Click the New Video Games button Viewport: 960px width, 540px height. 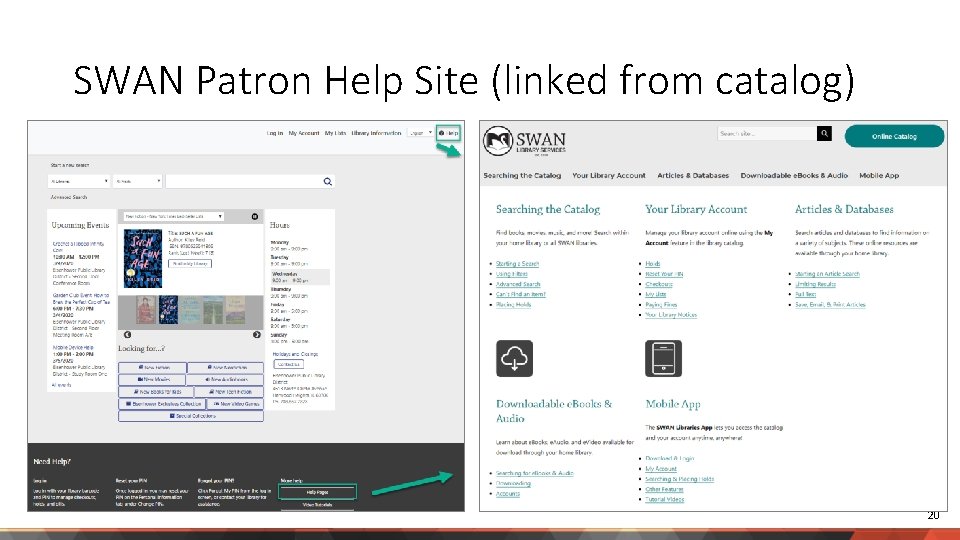pyautogui.click(x=235, y=404)
